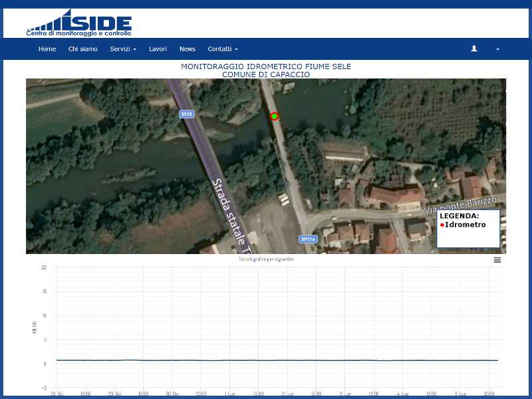
Task: Click the SS18 road badge on the map
Action: [x=187, y=114]
